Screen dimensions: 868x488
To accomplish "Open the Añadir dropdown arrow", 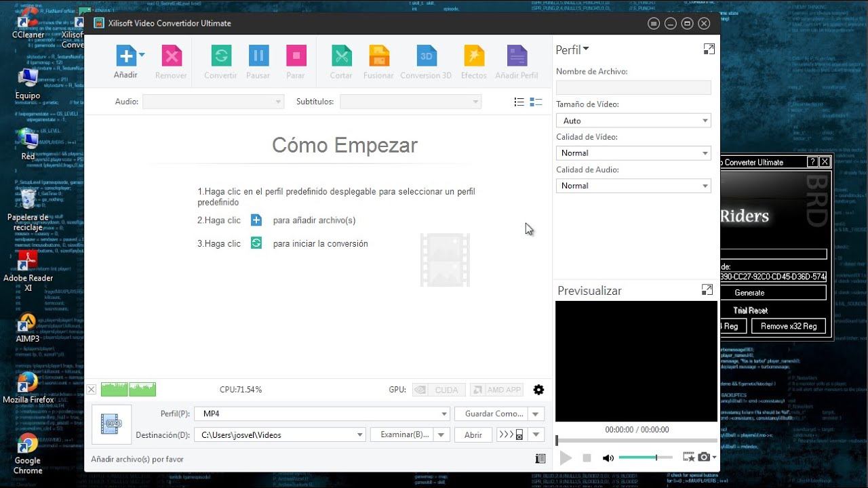I will [142, 55].
